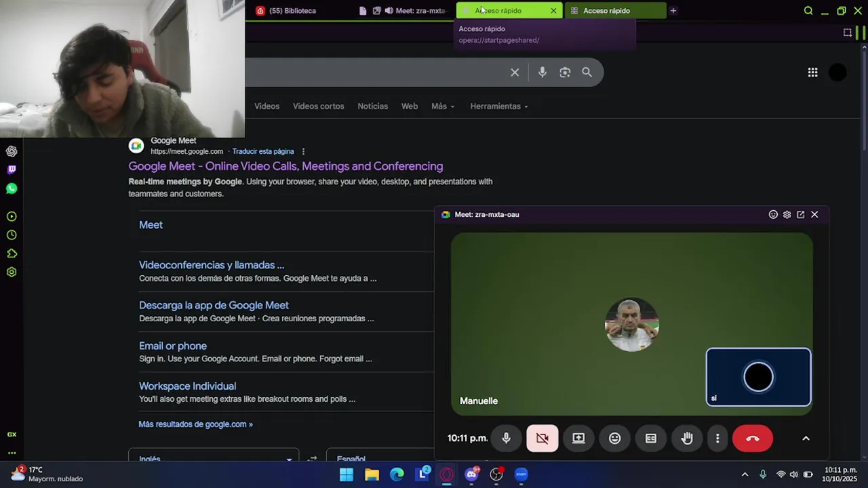
Task: Search by image with Google Lens
Action: tap(565, 73)
